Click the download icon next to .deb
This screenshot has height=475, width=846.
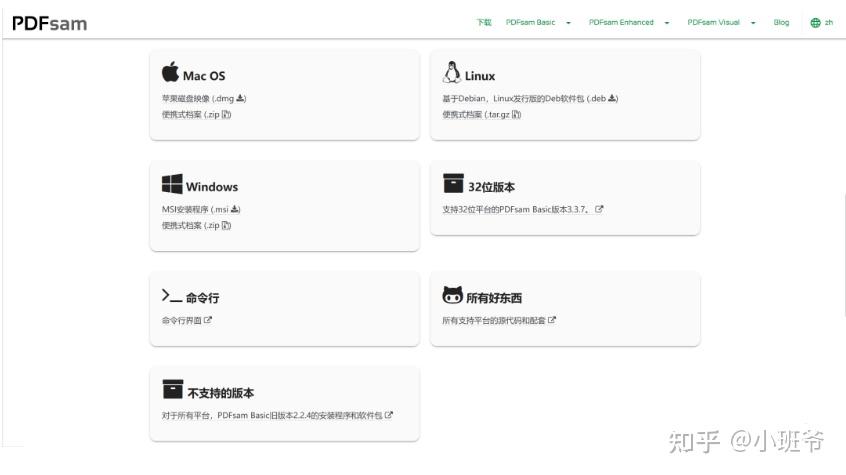tap(612, 98)
